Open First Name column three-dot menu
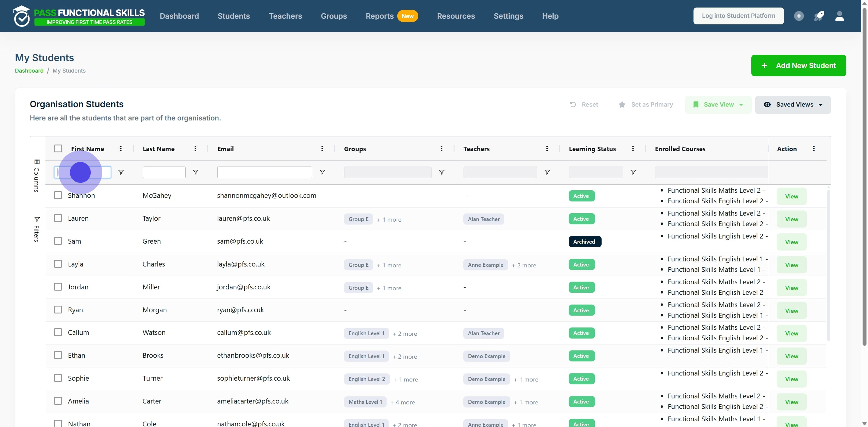 121,148
